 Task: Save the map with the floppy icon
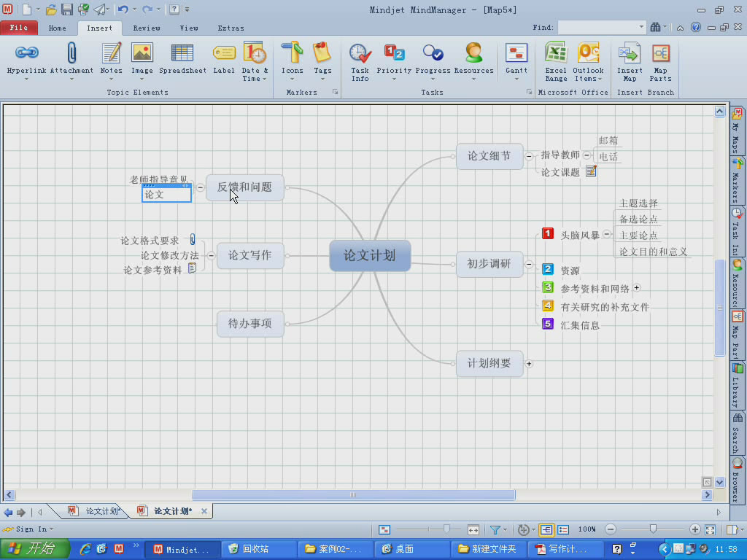(x=67, y=9)
